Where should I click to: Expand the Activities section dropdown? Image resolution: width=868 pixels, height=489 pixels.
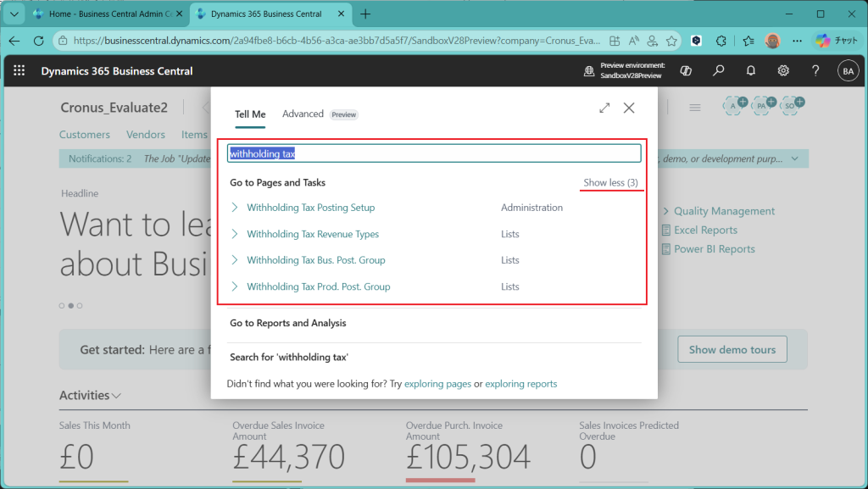click(116, 396)
